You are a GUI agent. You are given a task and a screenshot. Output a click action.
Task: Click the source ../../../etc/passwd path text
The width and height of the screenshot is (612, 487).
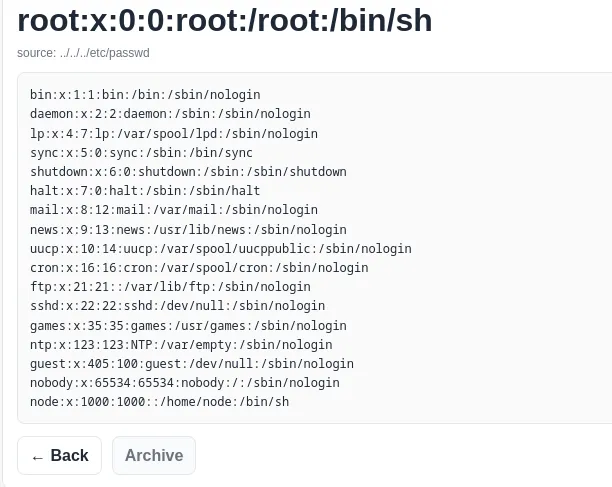tap(83, 52)
